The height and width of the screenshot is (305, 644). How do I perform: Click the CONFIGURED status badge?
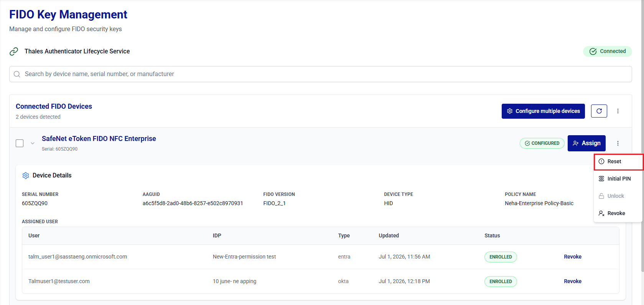click(x=542, y=143)
